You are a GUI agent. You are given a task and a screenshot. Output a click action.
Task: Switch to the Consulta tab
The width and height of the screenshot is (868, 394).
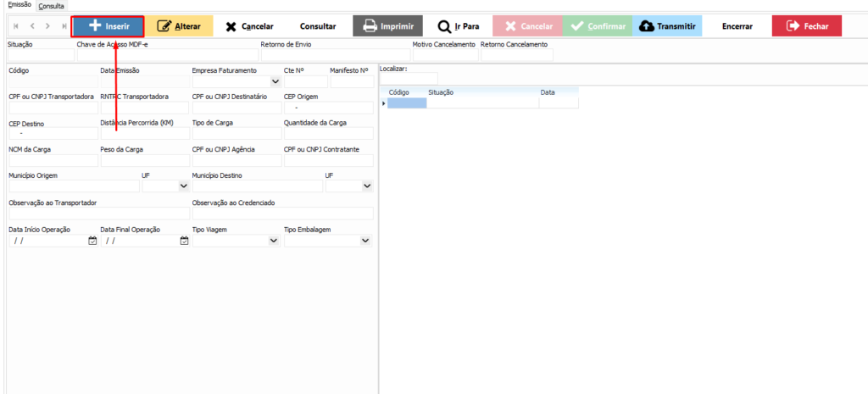tap(51, 6)
